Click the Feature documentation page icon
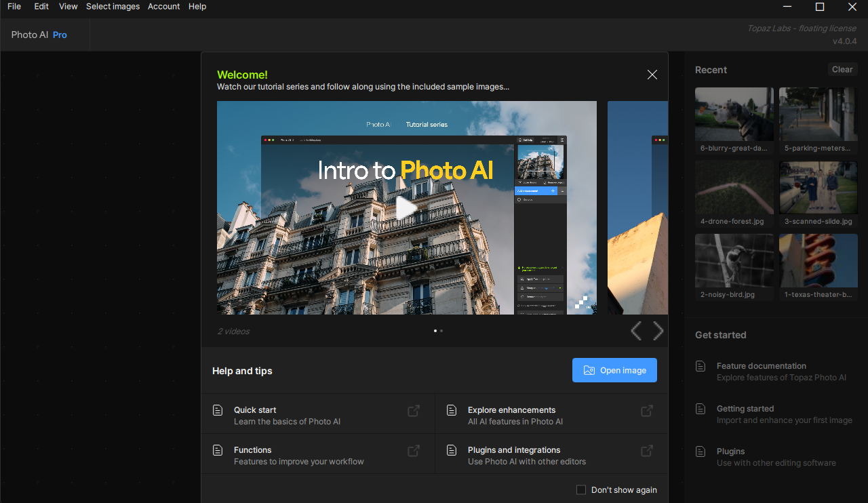 (701, 366)
